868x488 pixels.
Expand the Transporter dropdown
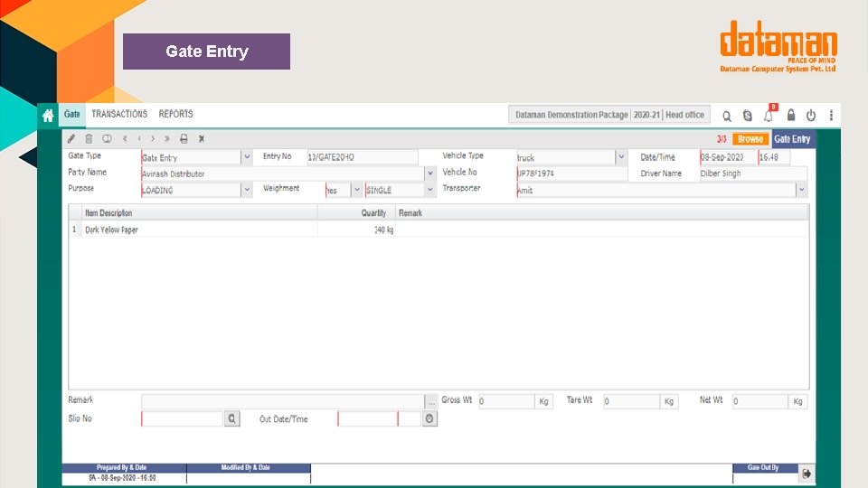click(x=802, y=190)
